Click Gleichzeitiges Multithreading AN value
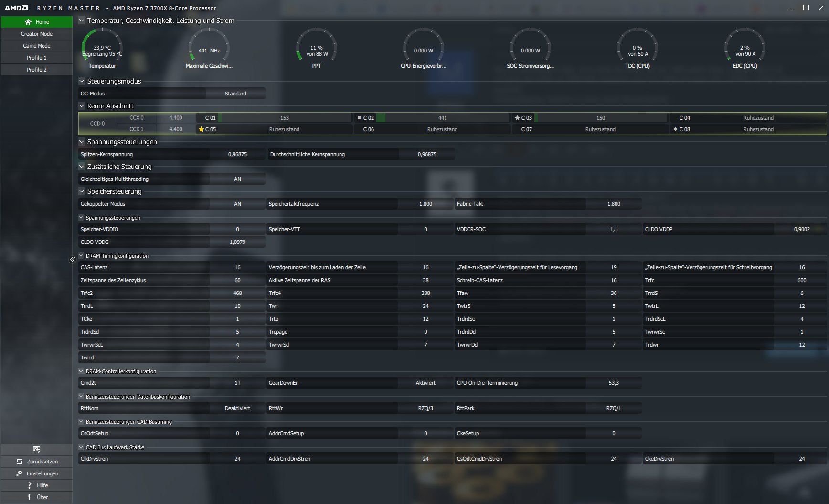The image size is (829, 504). click(237, 179)
